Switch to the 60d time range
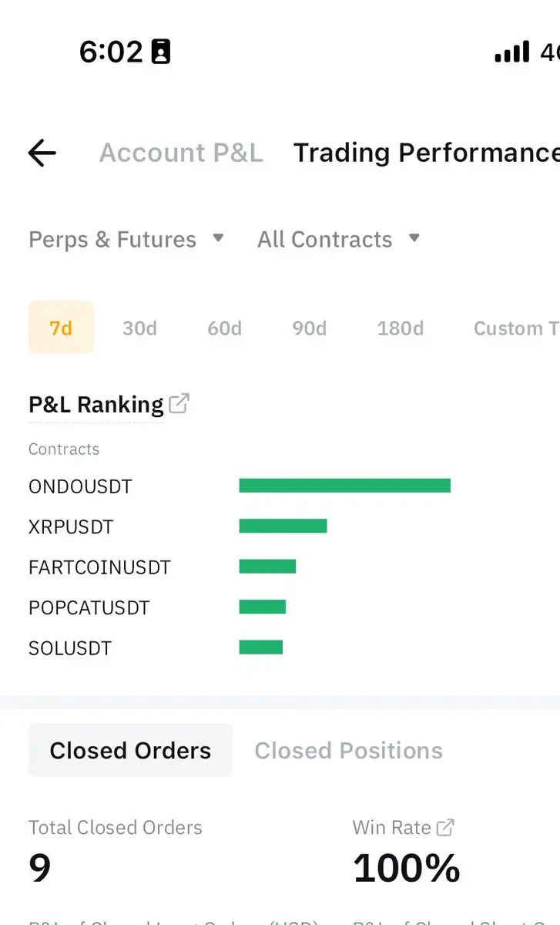560x925 pixels. tap(224, 328)
